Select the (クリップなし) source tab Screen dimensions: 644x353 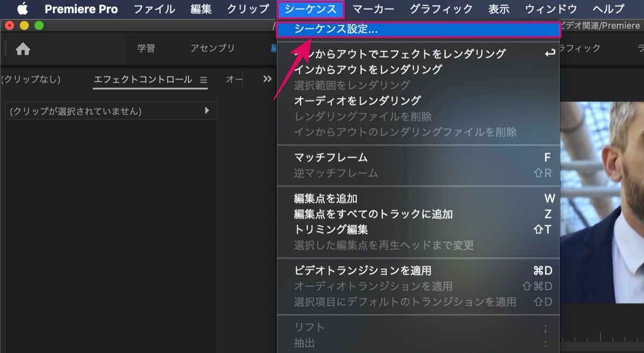pos(31,79)
